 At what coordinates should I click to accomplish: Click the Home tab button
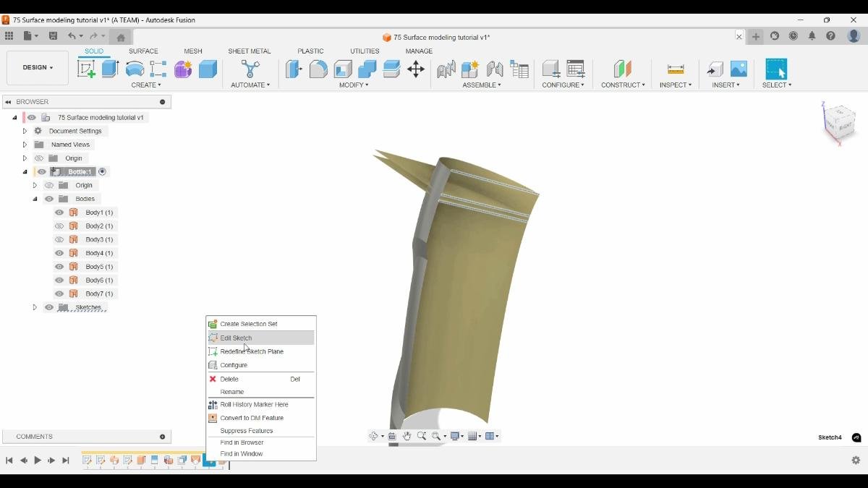pyautogui.click(x=121, y=37)
